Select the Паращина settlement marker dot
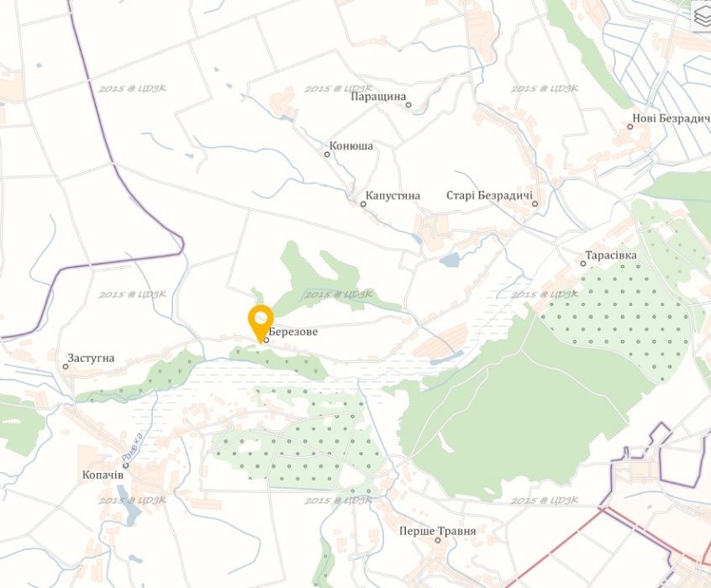The height and width of the screenshot is (588, 711). [408, 105]
